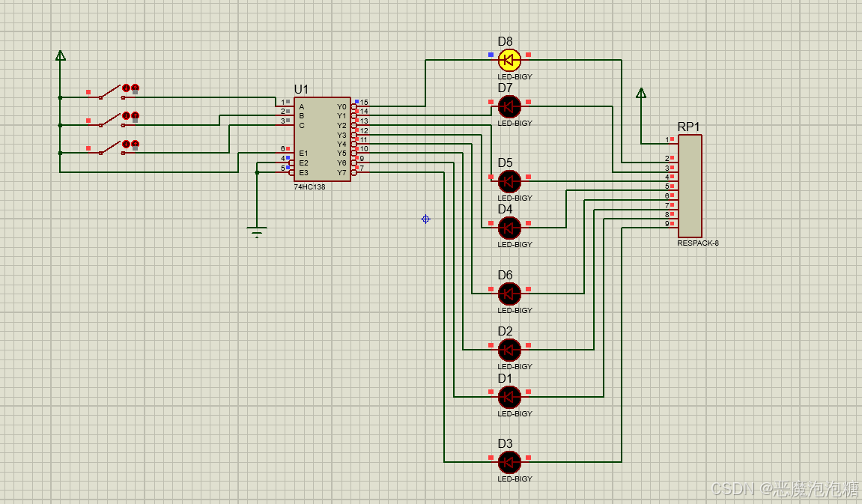The width and height of the screenshot is (862, 504).
Task: Click the A input pin label on U1
Action: 301,106
